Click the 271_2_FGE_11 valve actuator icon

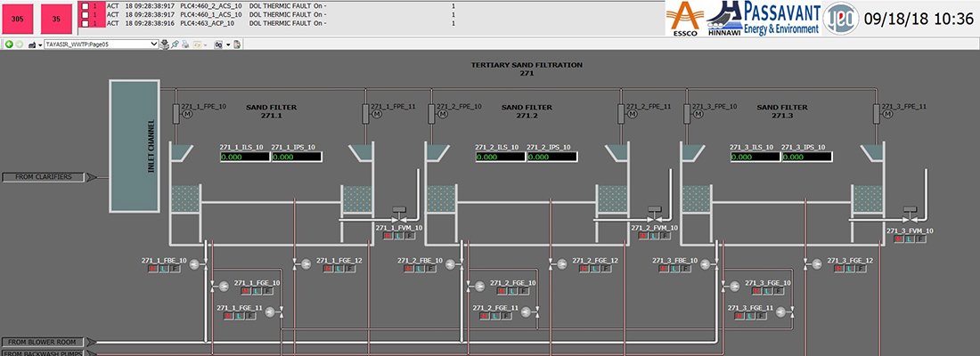pyautogui.click(x=527, y=311)
